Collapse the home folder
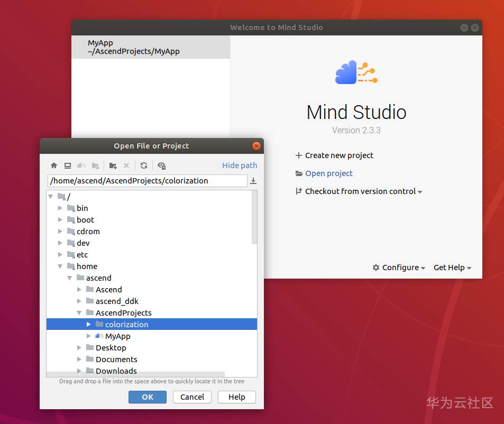The height and width of the screenshot is (424, 504). [60, 266]
